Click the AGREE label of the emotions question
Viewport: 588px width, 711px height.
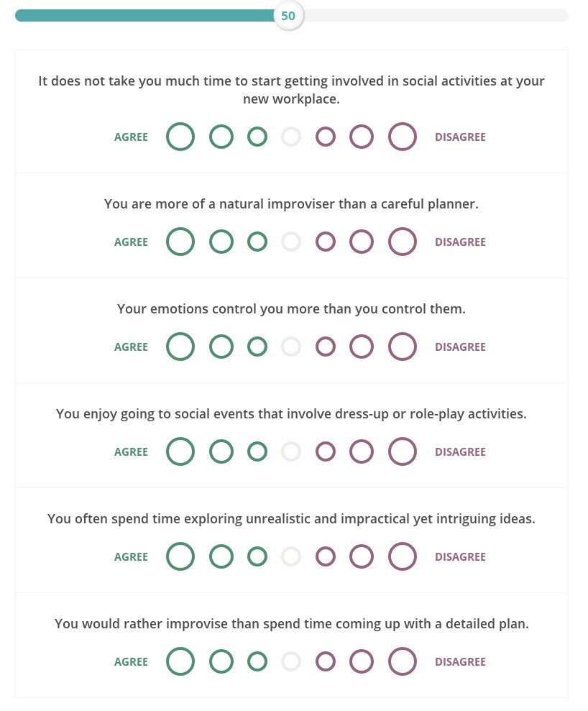[x=131, y=347]
